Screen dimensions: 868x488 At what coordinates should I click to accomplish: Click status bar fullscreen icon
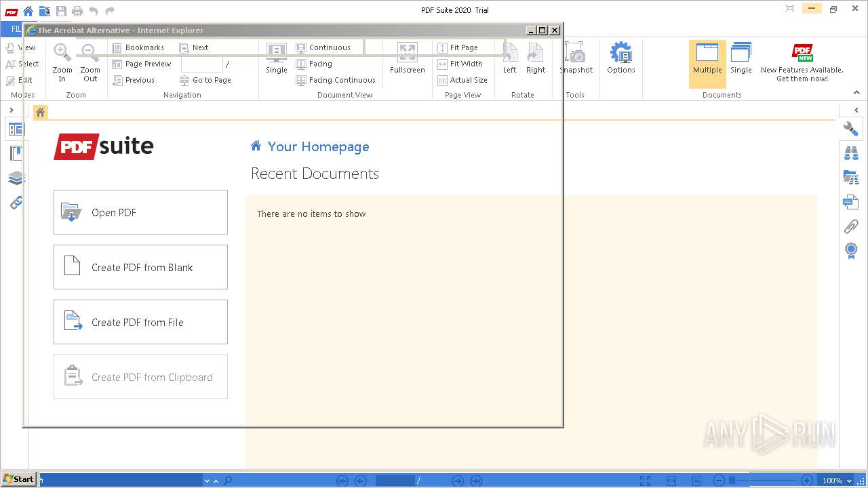[x=646, y=481]
